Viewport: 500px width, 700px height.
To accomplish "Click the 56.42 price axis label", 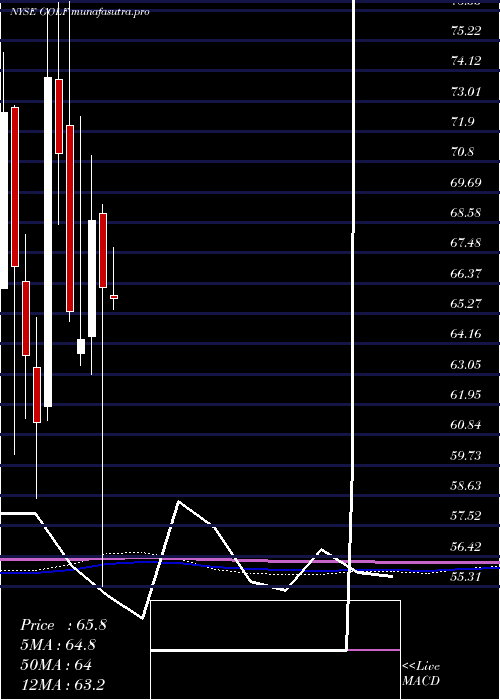I will pos(466,547).
